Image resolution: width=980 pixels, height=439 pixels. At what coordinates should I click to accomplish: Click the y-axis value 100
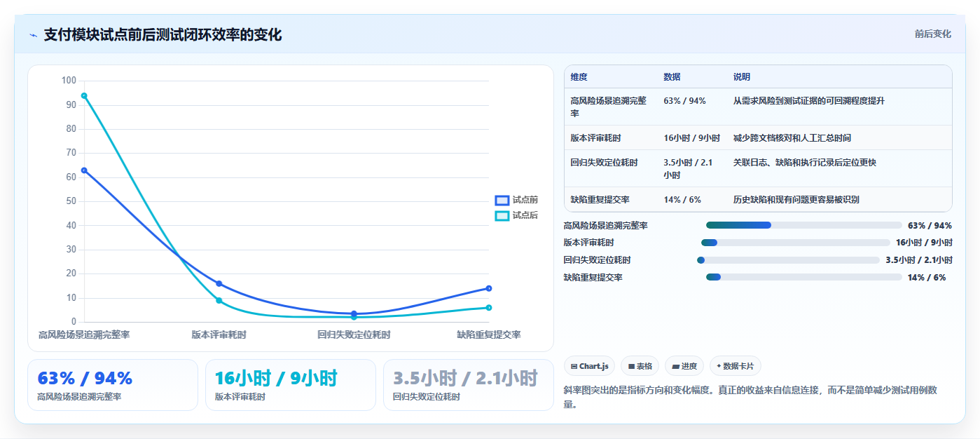(69, 81)
